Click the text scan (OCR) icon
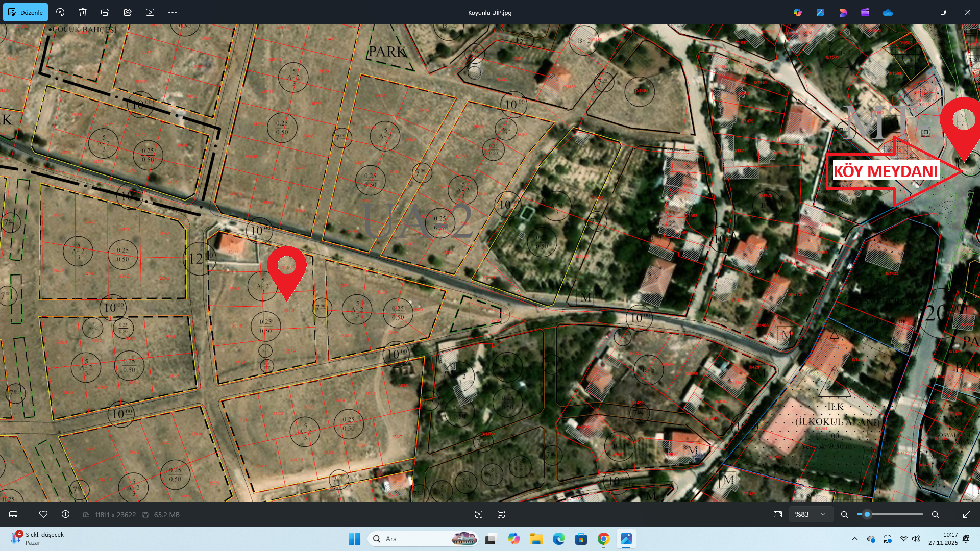This screenshot has width=980, height=551. tap(501, 514)
